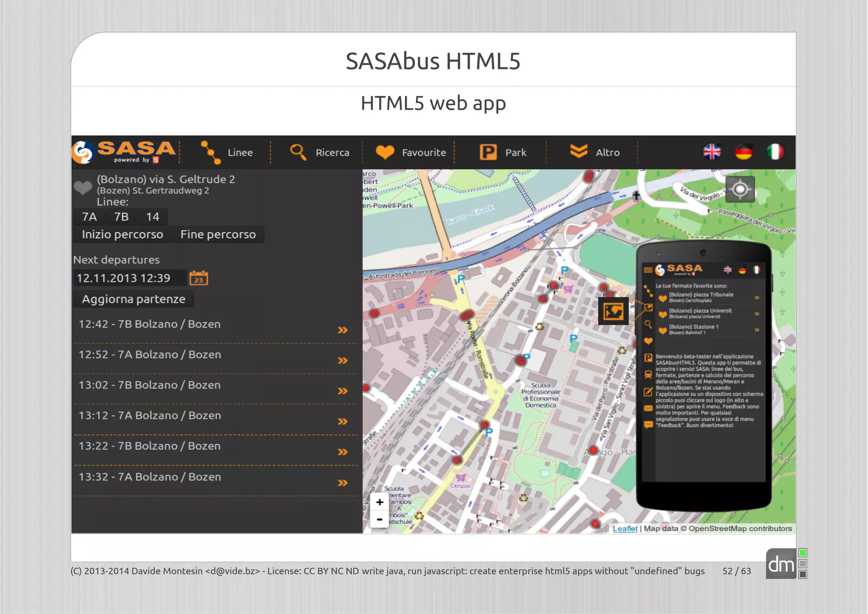Viewport: 868px width, 614px height.
Task: Click the departure date-time field
Action: (129, 278)
